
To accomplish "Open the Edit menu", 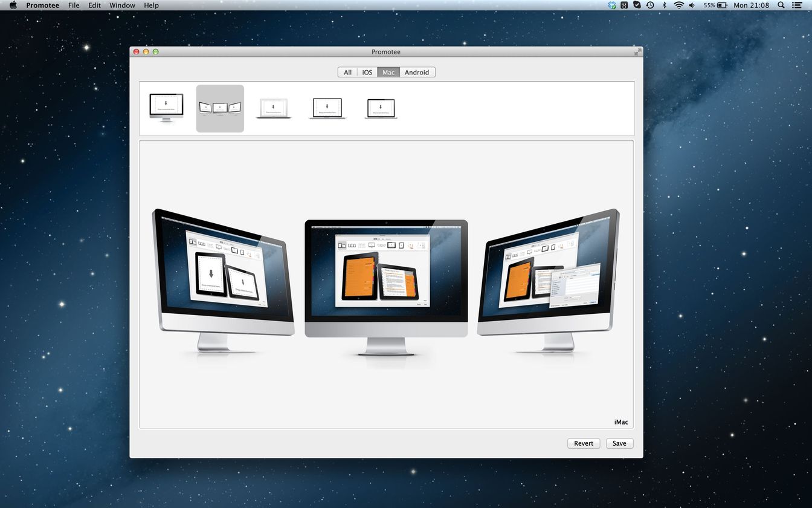I will (94, 5).
